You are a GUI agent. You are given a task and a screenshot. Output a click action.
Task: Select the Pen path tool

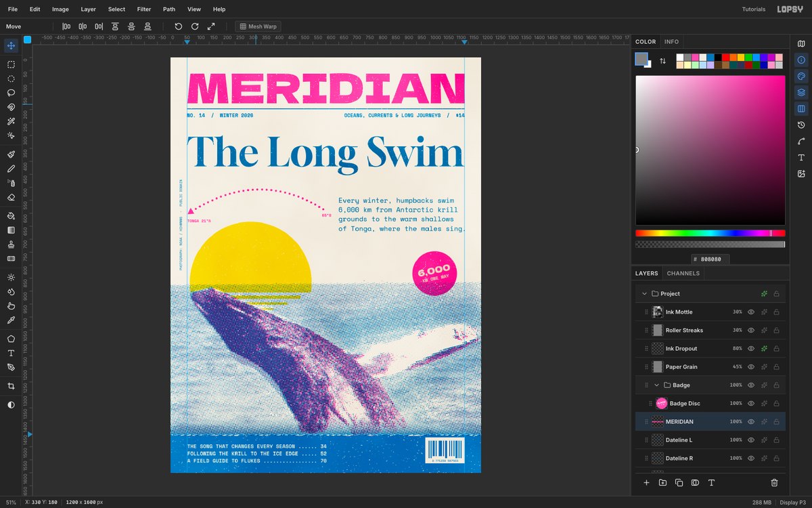(x=11, y=367)
